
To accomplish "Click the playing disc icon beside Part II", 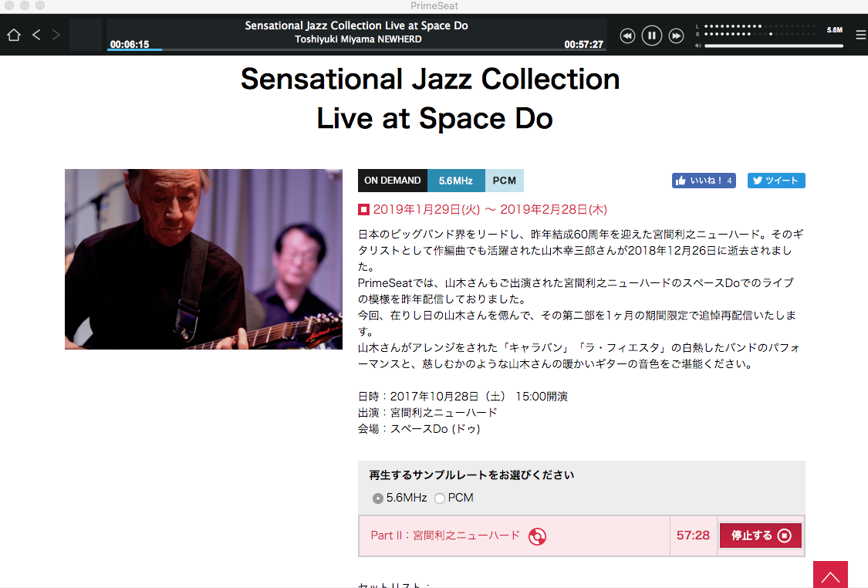I will (x=537, y=536).
